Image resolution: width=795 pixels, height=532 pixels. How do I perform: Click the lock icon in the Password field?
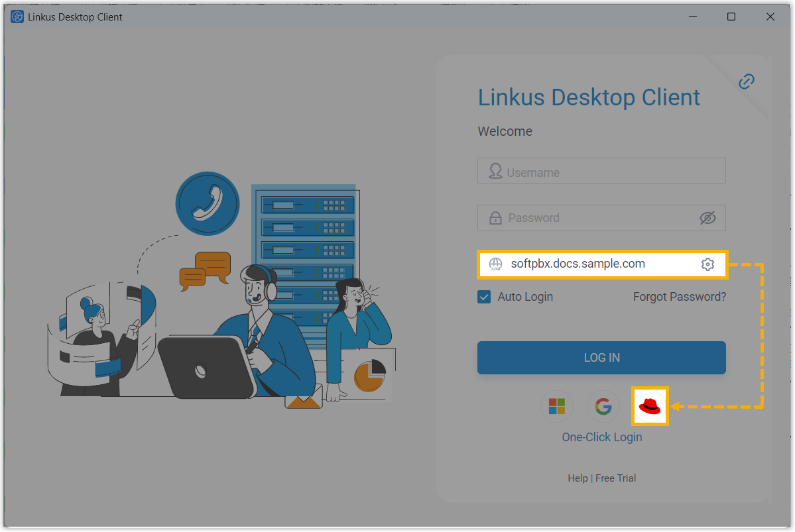click(495, 218)
